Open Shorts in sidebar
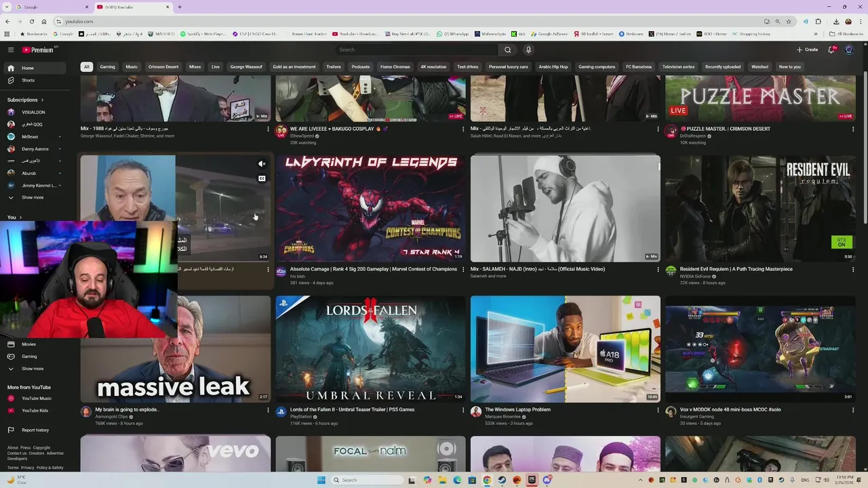The height and width of the screenshot is (488, 868). tap(36, 80)
